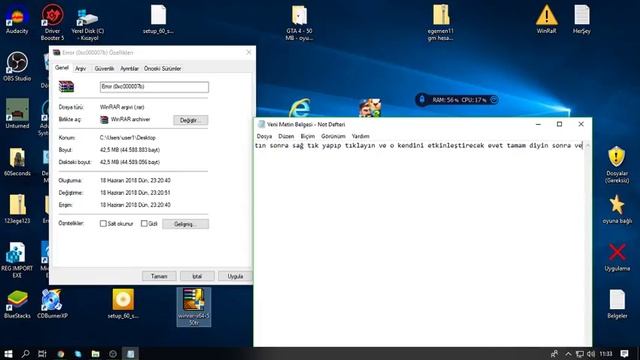Switch to the Arşiv tab
Viewport: 640px width, 360px height.
coord(80,69)
